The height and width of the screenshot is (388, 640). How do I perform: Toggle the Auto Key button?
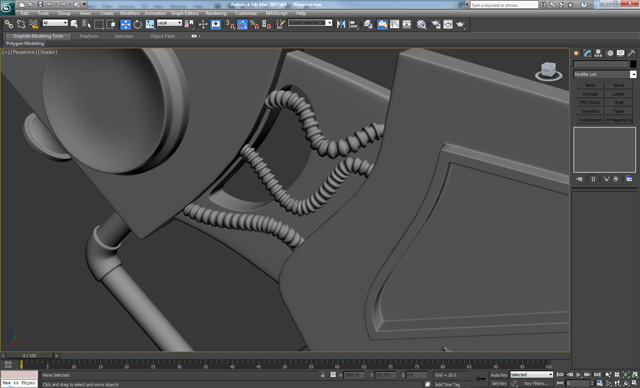coord(499,375)
